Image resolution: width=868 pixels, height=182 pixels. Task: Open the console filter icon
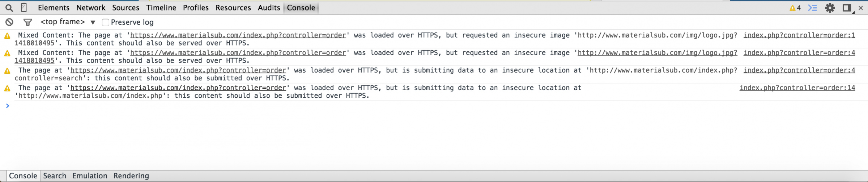tap(27, 22)
